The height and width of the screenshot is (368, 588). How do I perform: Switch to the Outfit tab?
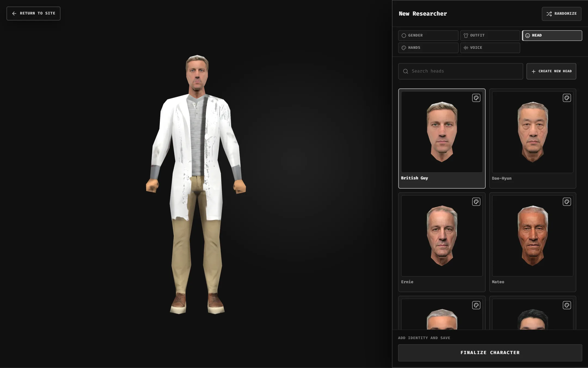[x=490, y=35]
